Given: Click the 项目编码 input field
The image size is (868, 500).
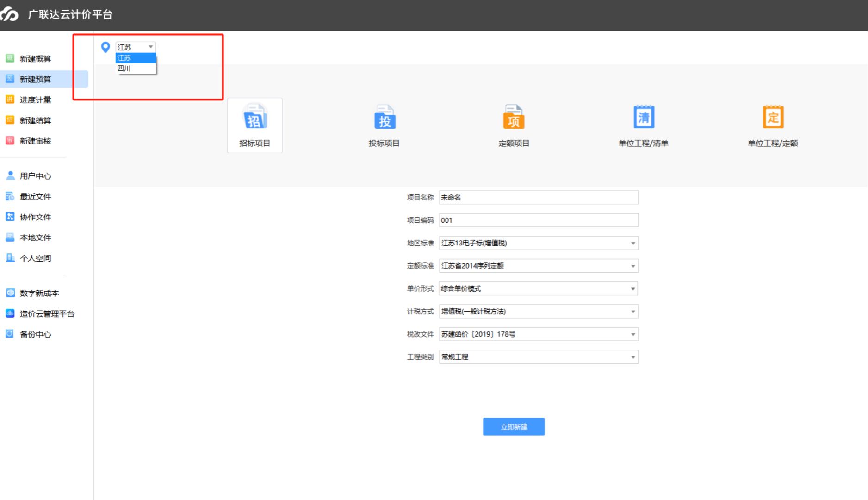Looking at the screenshot, I should point(539,220).
